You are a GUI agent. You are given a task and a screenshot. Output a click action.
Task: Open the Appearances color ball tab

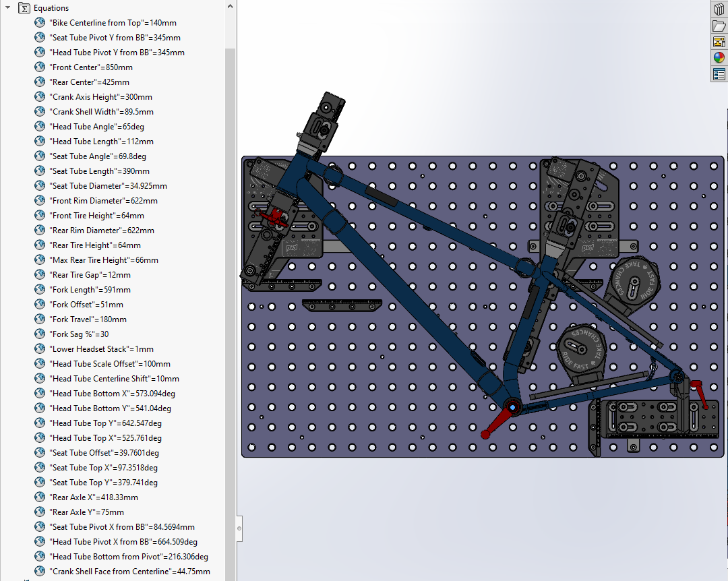point(719,58)
